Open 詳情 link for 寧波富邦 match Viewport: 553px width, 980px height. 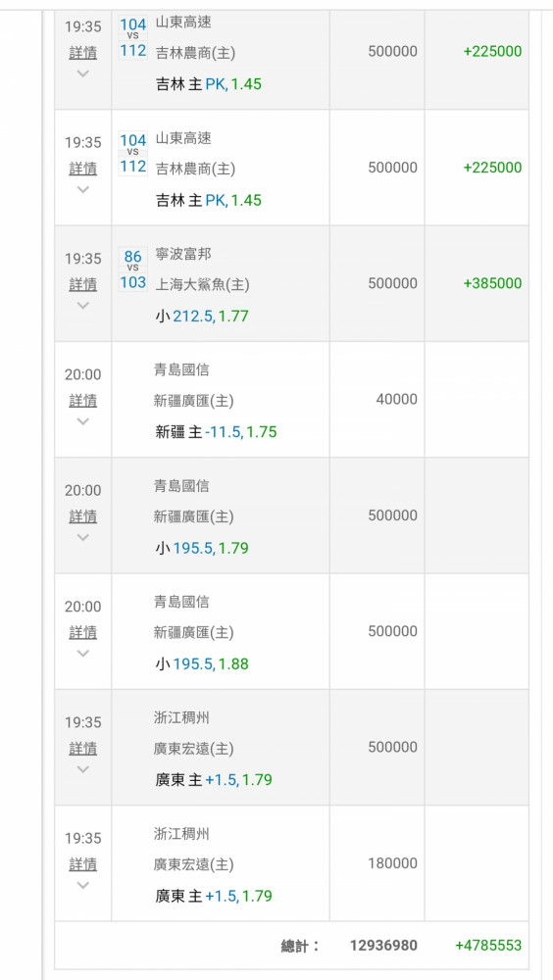pyautogui.click(x=83, y=284)
